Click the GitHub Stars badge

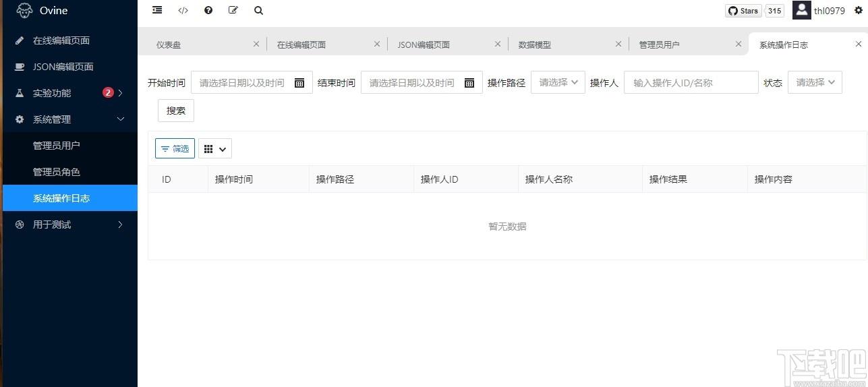click(x=743, y=11)
